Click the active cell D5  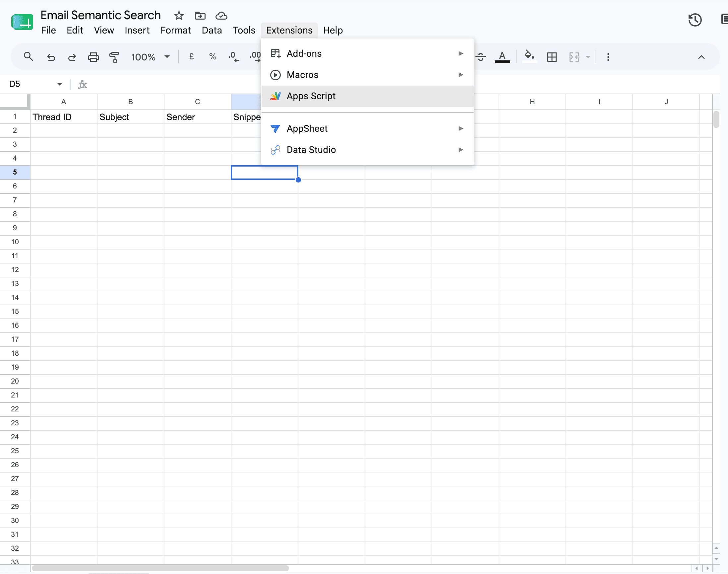(x=264, y=173)
